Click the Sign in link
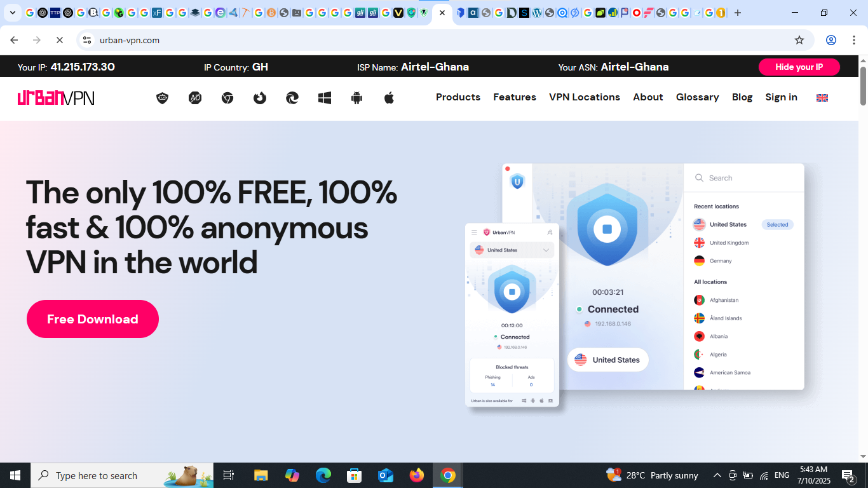This screenshot has width=868, height=488. [782, 97]
